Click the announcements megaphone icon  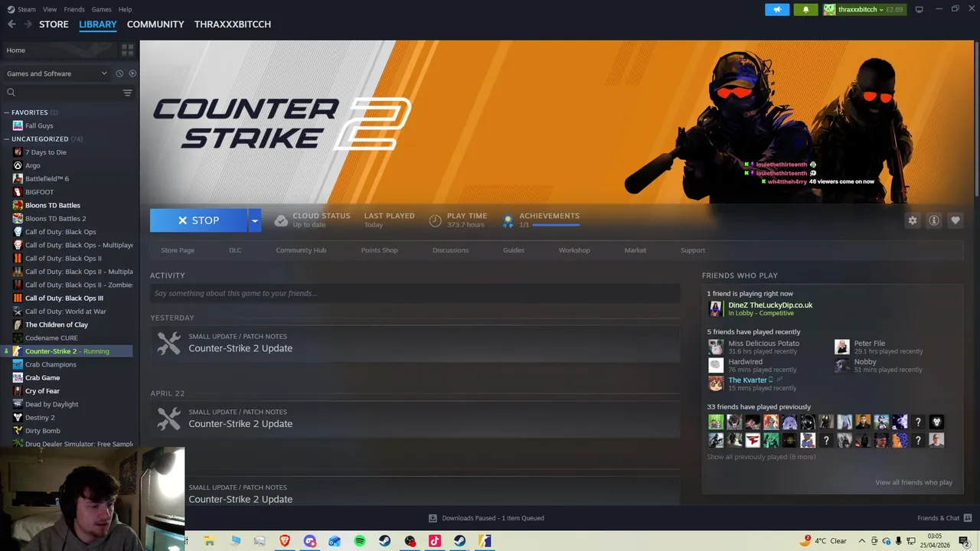point(777,9)
